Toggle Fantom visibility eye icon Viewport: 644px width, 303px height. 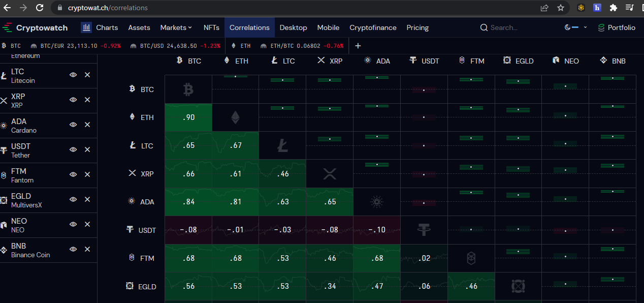pyautogui.click(x=73, y=174)
